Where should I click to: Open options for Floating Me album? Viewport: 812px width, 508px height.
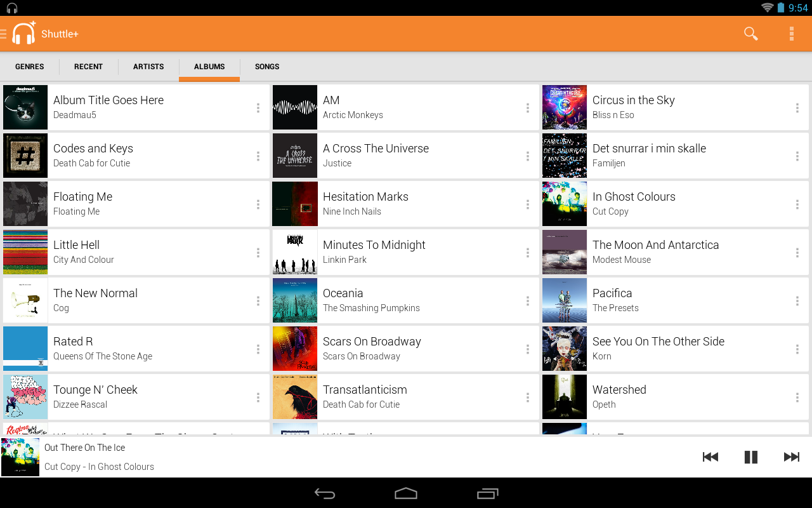click(258, 204)
